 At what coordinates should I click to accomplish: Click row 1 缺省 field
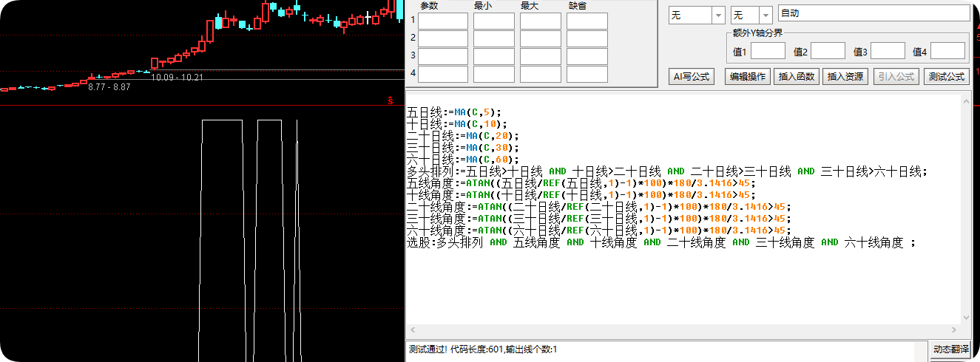(587, 21)
